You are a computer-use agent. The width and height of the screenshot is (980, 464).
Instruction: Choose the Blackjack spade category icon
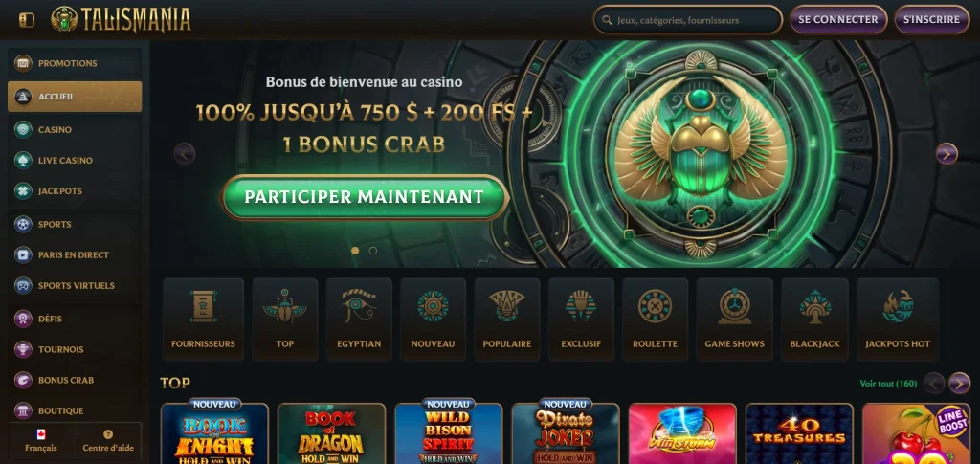click(x=815, y=306)
